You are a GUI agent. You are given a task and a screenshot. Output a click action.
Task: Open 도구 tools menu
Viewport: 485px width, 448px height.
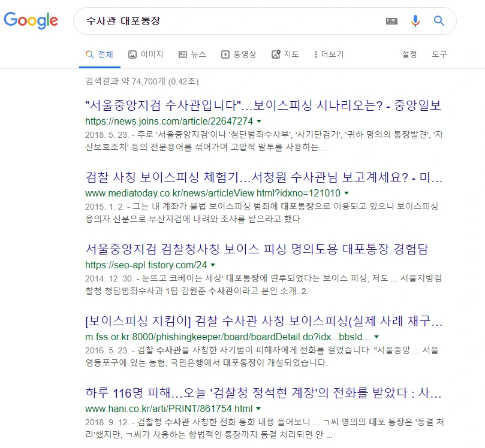click(x=439, y=55)
